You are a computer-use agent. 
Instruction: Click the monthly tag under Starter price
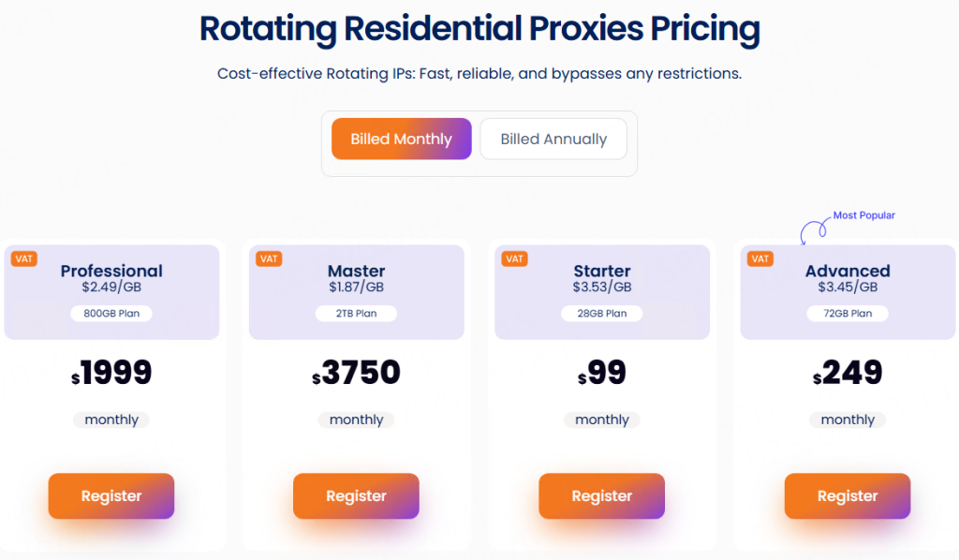(601, 420)
